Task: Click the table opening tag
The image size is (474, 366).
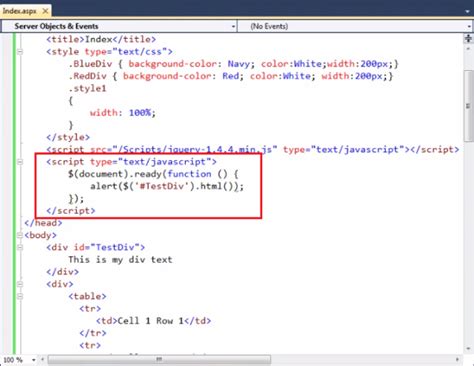Action: [87, 296]
